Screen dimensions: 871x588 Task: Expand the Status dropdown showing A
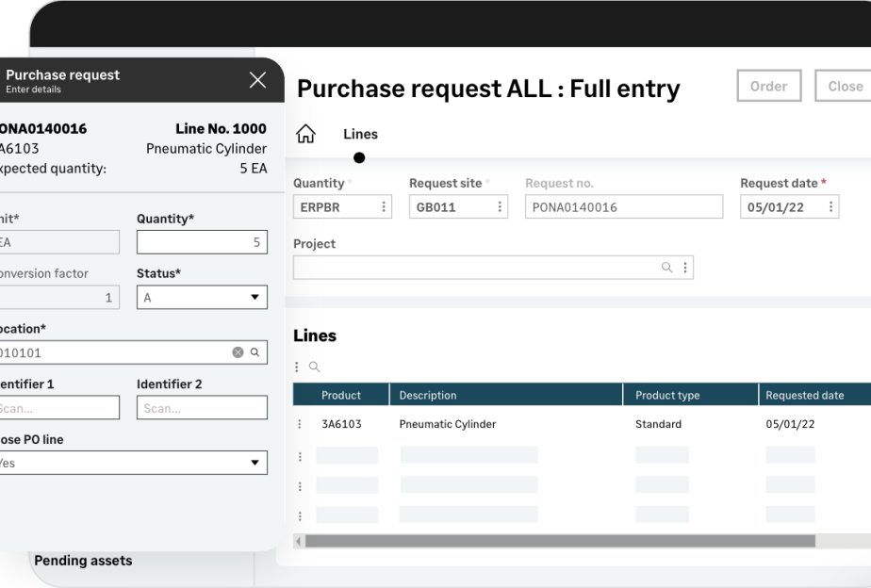202,297
